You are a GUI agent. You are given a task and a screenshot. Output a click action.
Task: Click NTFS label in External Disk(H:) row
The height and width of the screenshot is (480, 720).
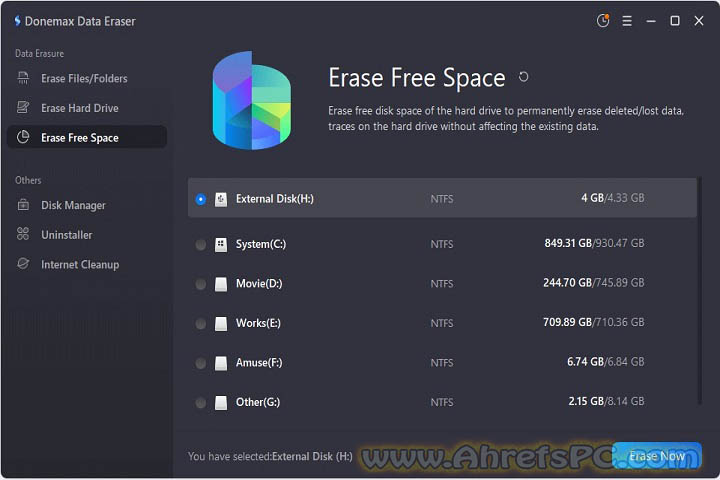coord(442,199)
